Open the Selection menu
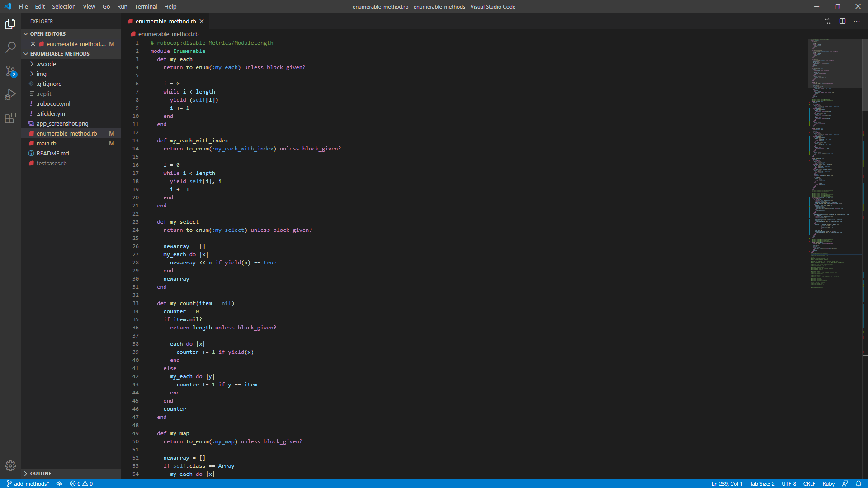 pos(64,6)
